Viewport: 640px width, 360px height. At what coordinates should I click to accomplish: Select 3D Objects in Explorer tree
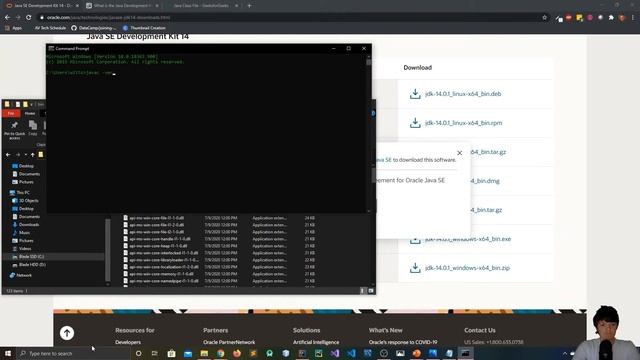25,201
